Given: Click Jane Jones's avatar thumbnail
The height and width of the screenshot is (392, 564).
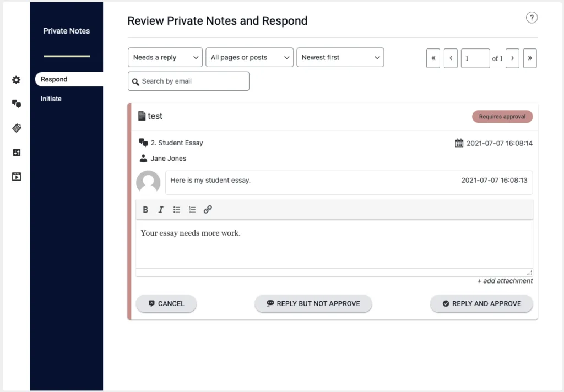Looking at the screenshot, I should [x=148, y=182].
